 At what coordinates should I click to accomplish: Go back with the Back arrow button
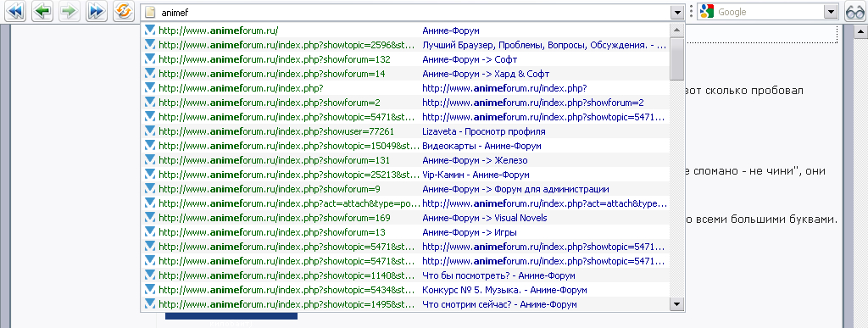42,11
